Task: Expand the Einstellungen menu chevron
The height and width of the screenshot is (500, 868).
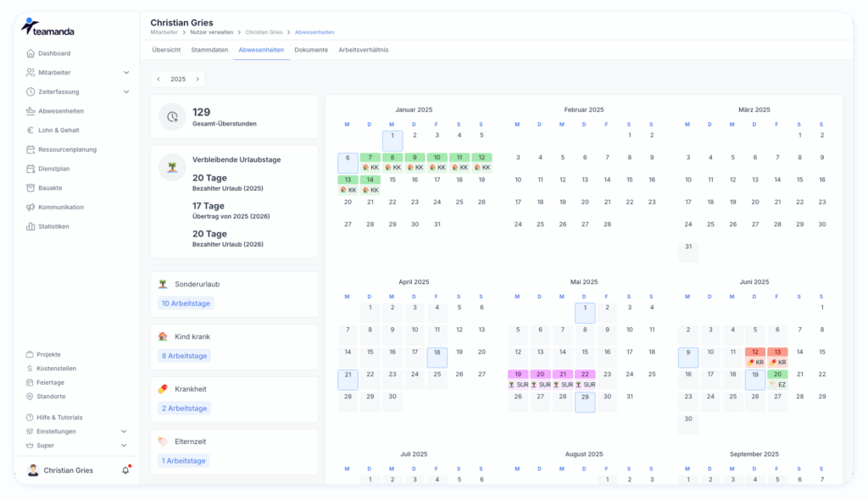Action: tap(124, 431)
